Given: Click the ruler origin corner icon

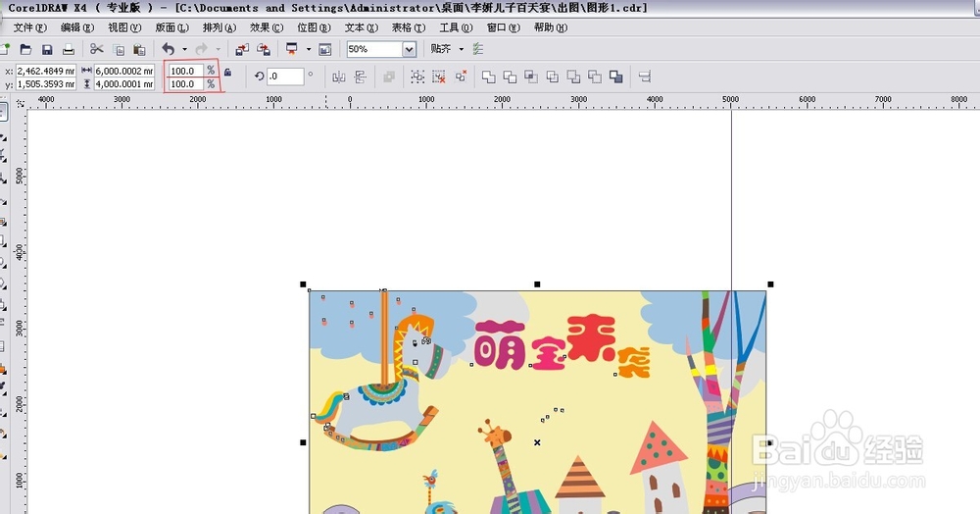Looking at the screenshot, I should pos(20,103).
